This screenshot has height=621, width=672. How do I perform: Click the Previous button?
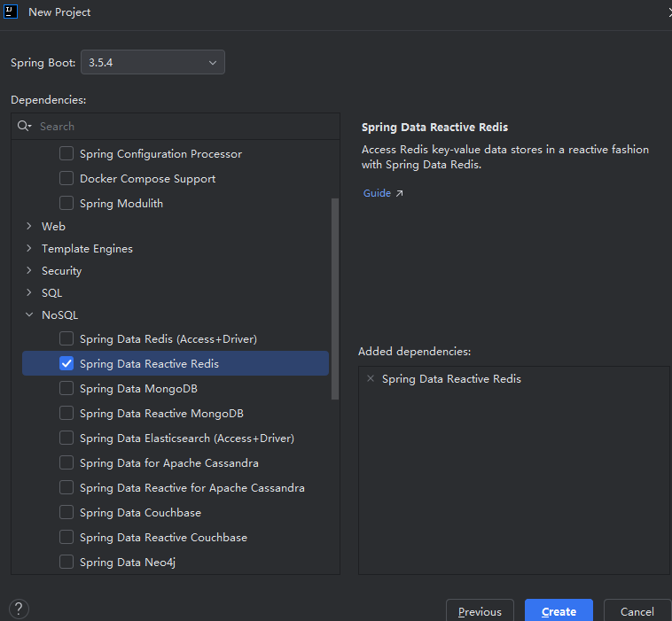tap(480, 610)
